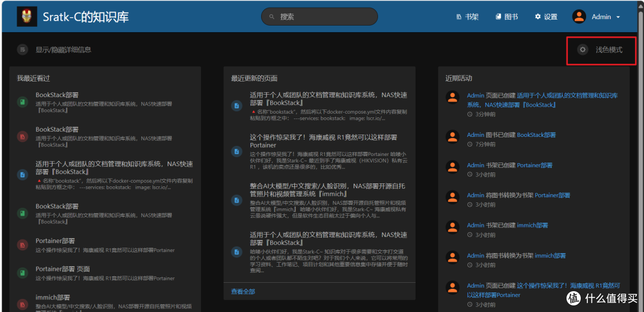
Task: Focus the 搜索 search field
Action: (319, 17)
